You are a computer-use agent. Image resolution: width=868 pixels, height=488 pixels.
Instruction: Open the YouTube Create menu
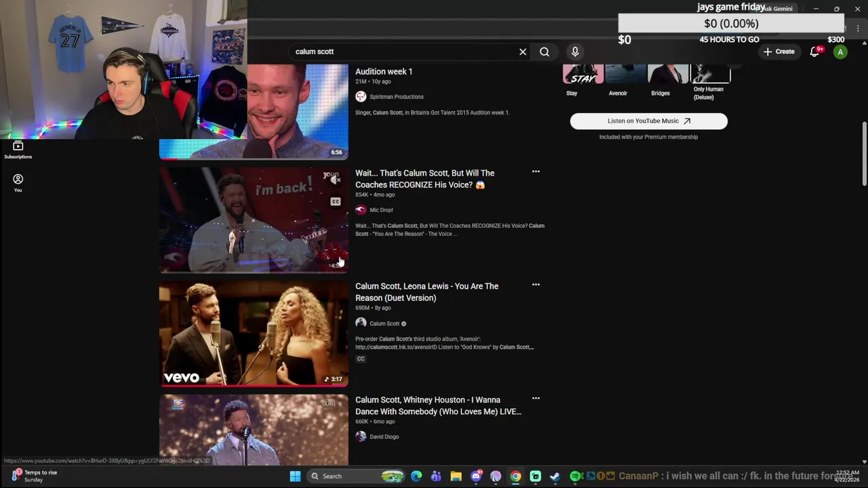click(x=778, y=52)
